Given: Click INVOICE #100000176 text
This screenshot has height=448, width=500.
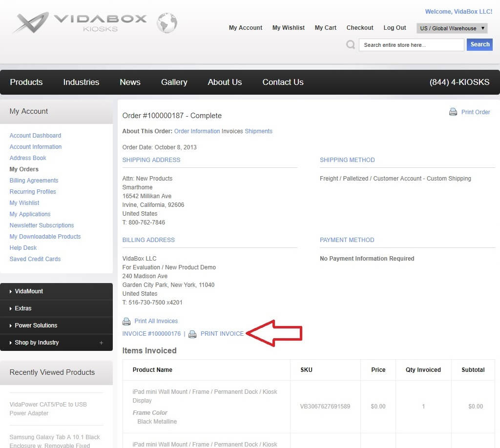Looking at the screenshot, I should point(151,334).
